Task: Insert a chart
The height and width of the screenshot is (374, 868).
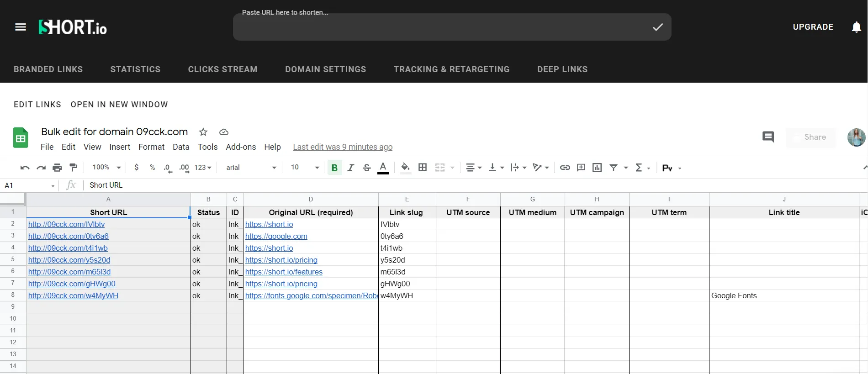Action: (597, 168)
